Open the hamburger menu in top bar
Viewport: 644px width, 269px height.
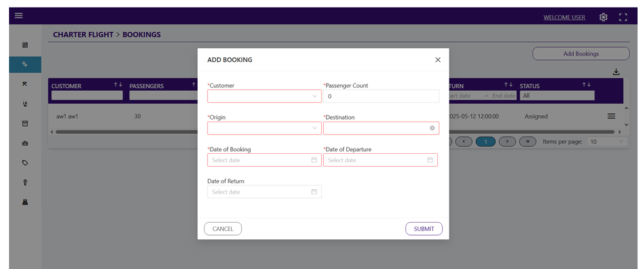[19, 16]
